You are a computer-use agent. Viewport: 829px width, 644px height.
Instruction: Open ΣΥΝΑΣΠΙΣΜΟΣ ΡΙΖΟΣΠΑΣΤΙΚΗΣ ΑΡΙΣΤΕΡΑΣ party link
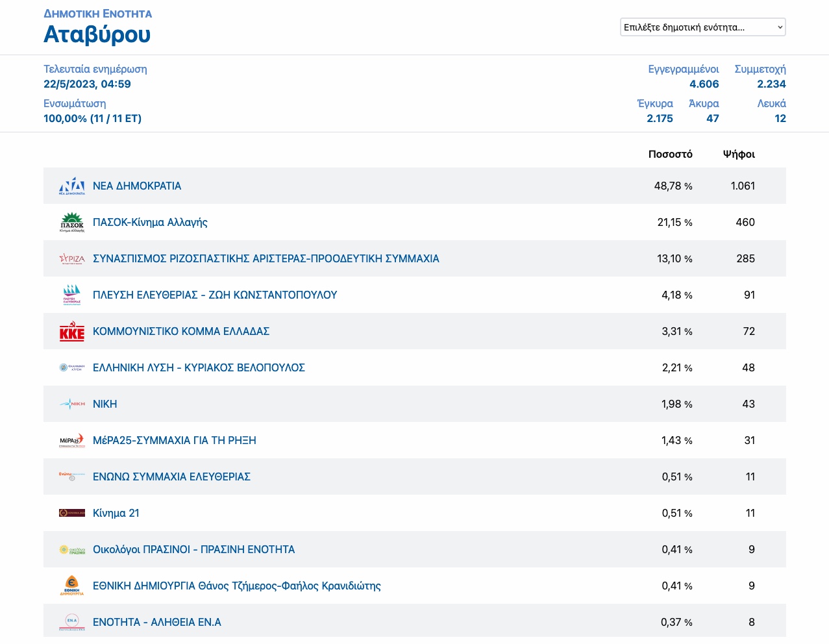click(266, 258)
